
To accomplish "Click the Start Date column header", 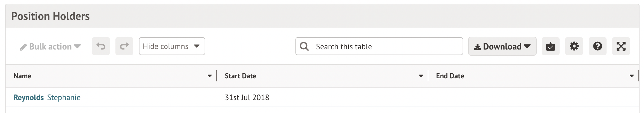I will [x=240, y=76].
